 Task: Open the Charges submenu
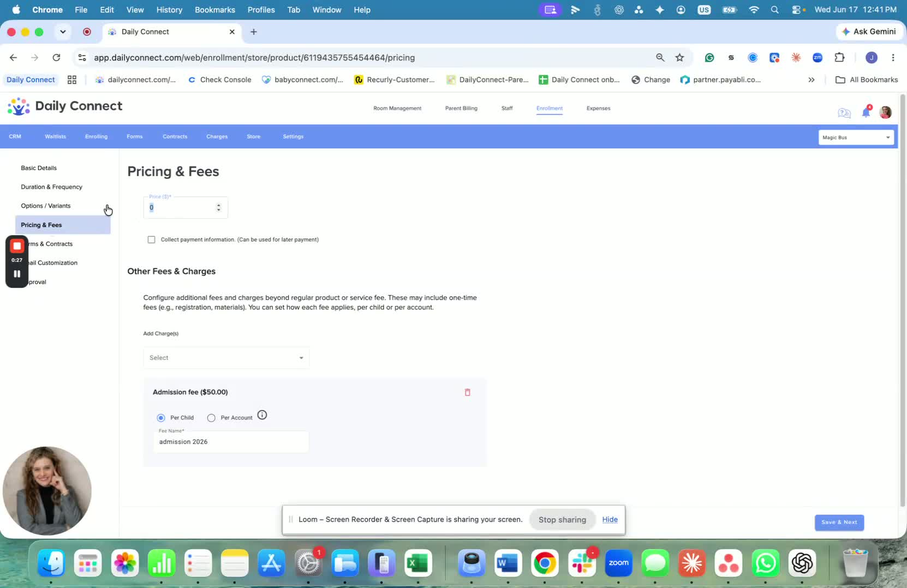pos(217,136)
